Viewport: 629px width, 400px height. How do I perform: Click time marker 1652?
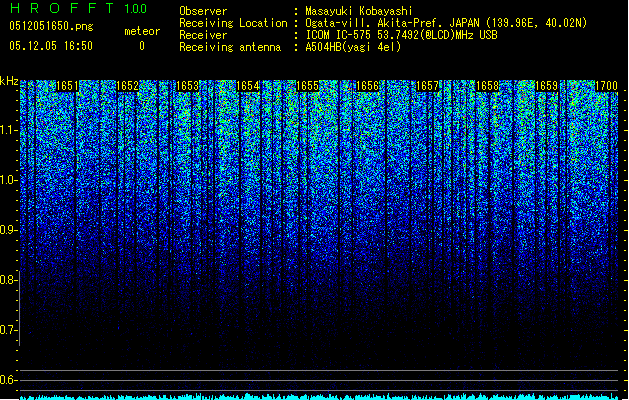[128, 86]
